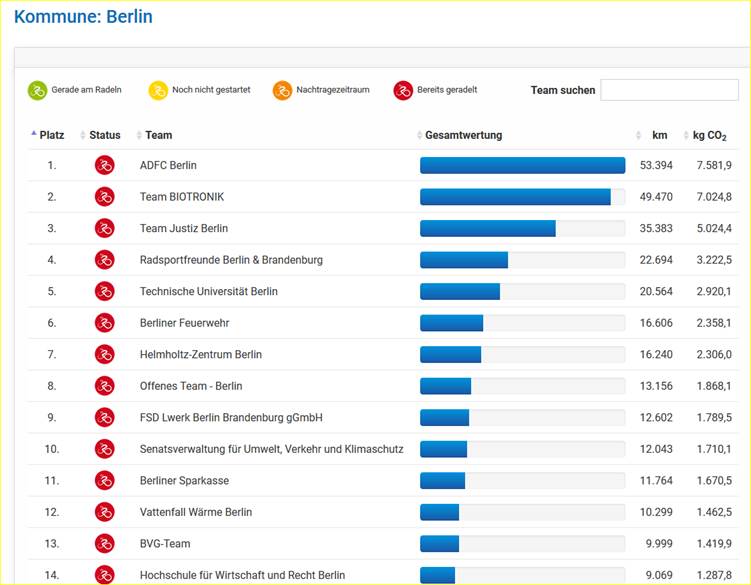751x585 pixels.
Task: Sort the table by Platz column
Action: point(51,135)
